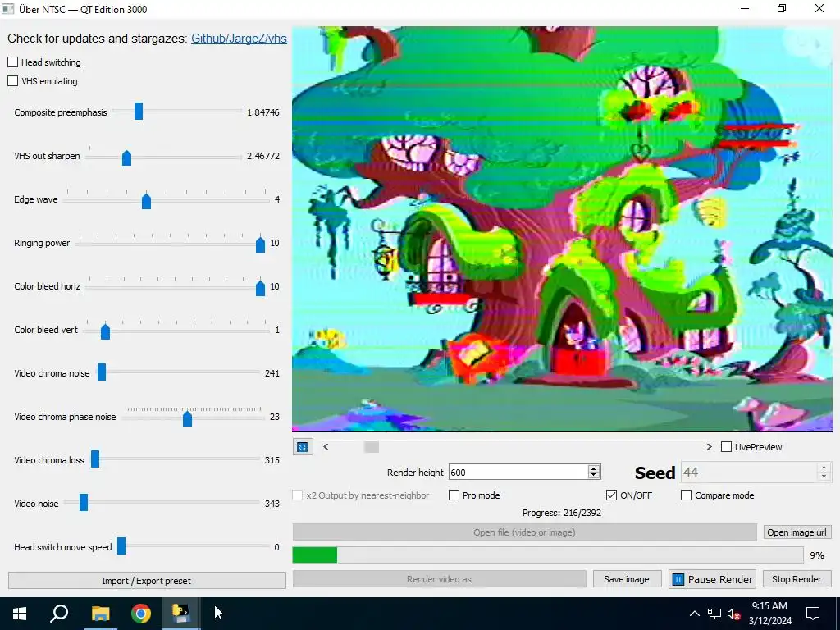Click Import / Export preset button

coord(147,581)
